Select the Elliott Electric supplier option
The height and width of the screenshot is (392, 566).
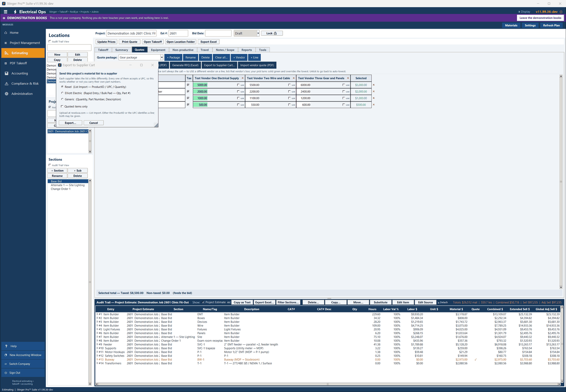pyautogui.click(x=62, y=93)
